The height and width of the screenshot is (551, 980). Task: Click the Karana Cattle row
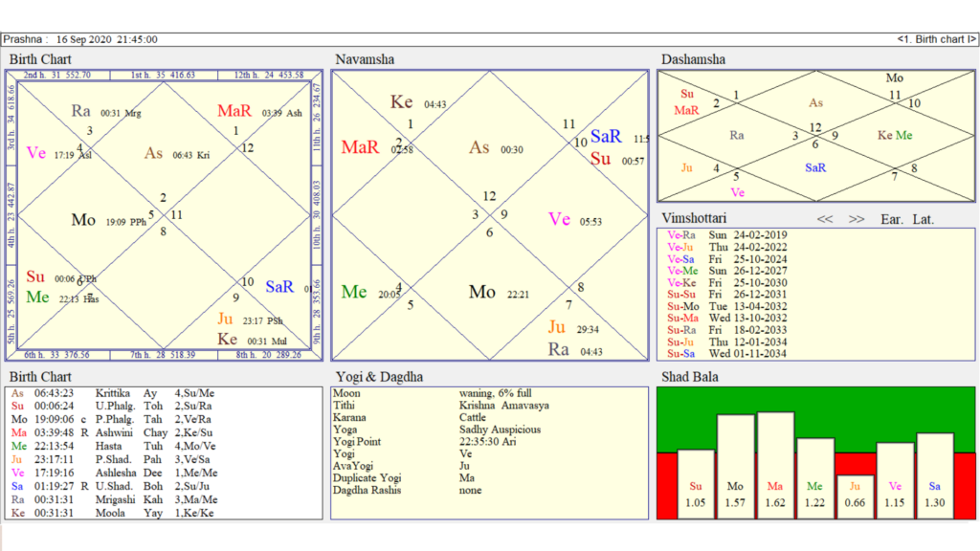(x=410, y=417)
